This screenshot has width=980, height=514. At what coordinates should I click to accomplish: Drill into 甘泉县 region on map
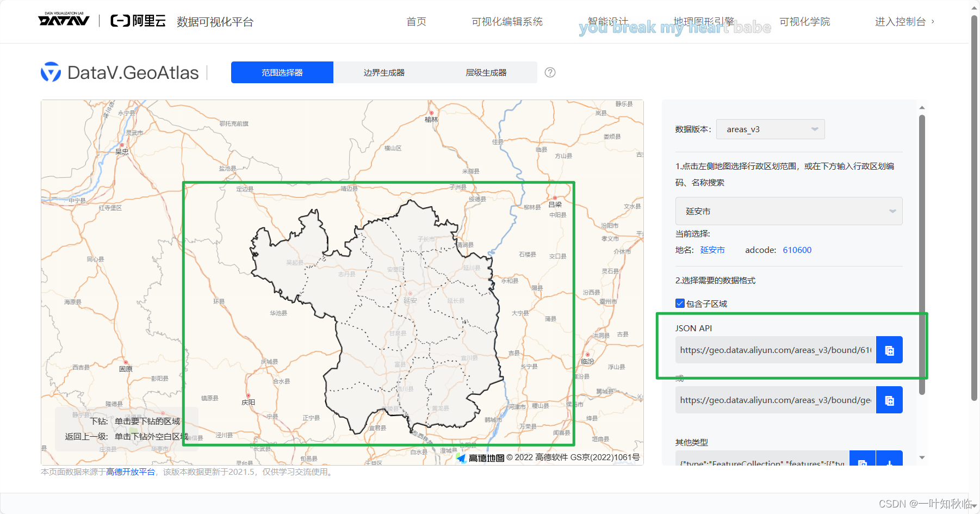(x=398, y=333)
